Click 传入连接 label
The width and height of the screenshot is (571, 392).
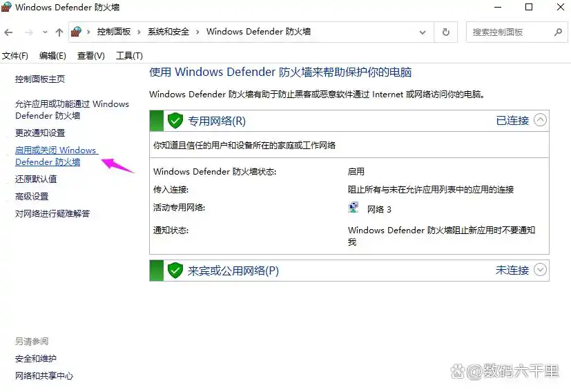171,190
